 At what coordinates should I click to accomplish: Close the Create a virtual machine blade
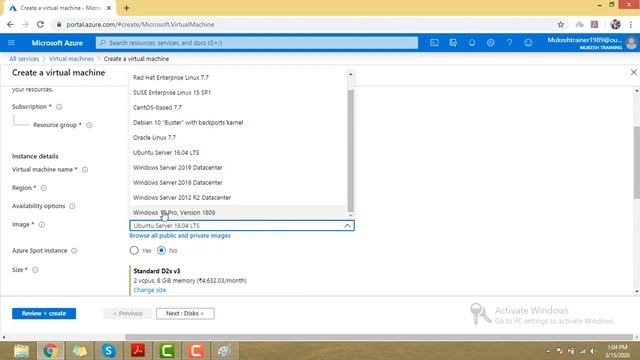coord(633,72)
